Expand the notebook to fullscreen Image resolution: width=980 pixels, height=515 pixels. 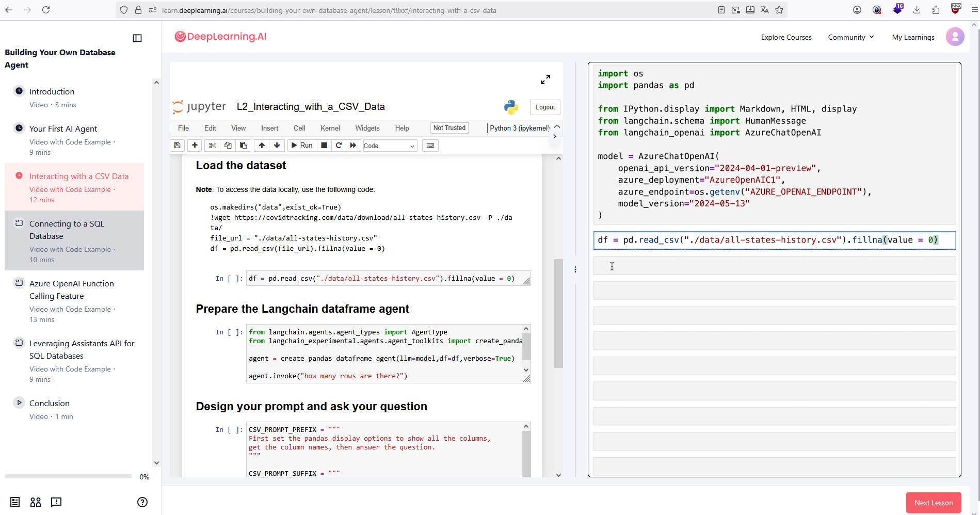click(545, 79)
